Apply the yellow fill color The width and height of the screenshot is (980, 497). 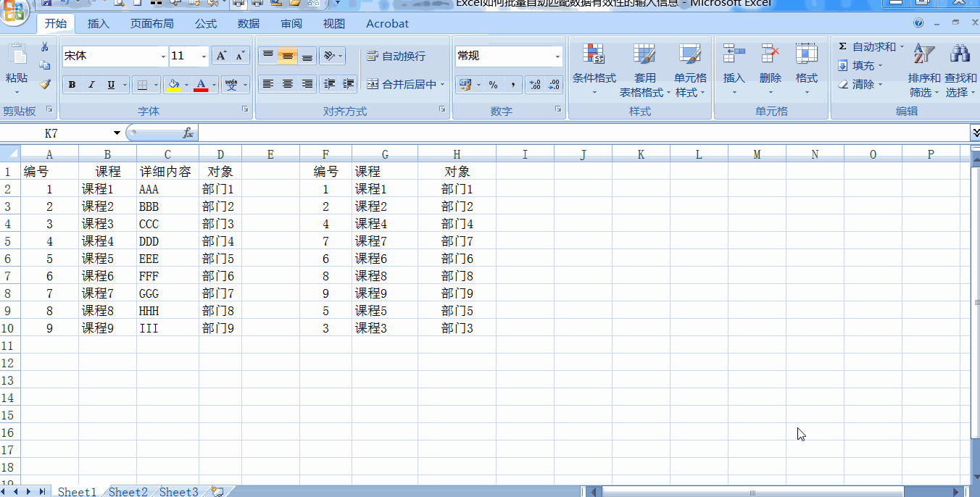coord(173,85)
